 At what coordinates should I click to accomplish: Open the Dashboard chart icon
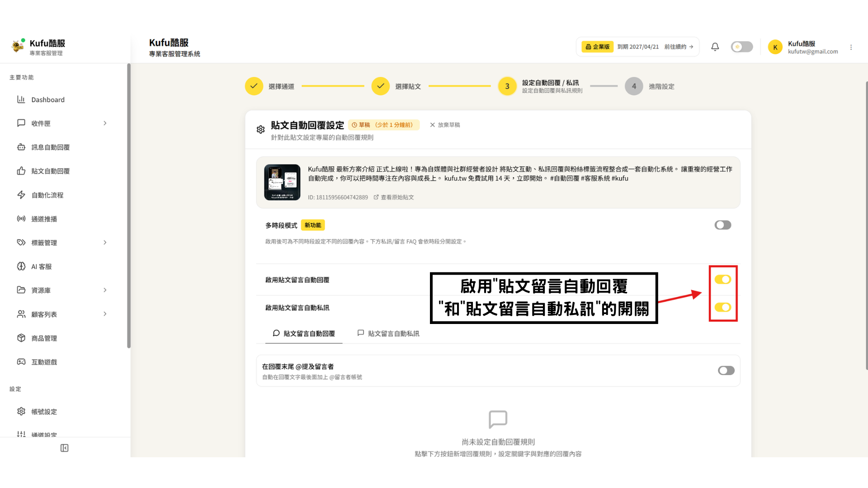point(21,99)
